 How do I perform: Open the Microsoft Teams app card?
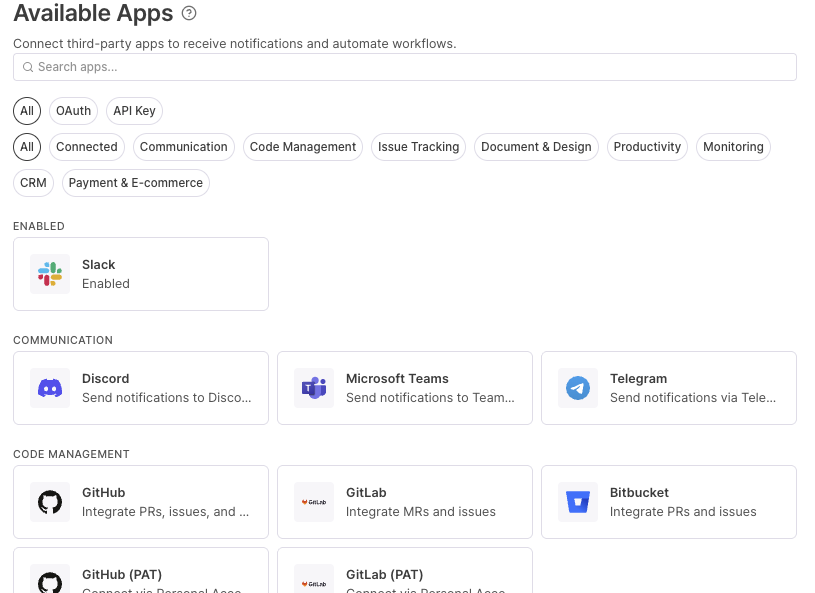coord(405,388)
